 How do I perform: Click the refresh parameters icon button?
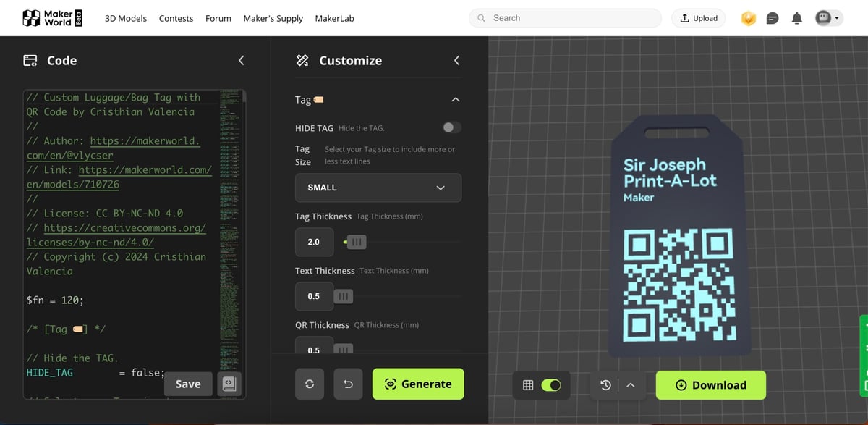pos(310,384)
